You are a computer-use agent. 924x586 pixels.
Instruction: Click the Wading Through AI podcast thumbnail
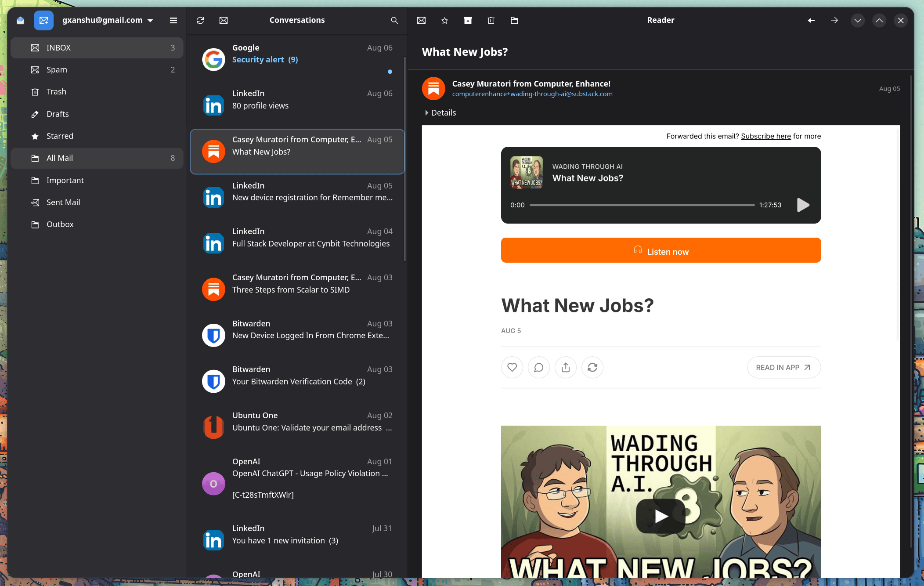pyautogui.click(x=527, y=172)
